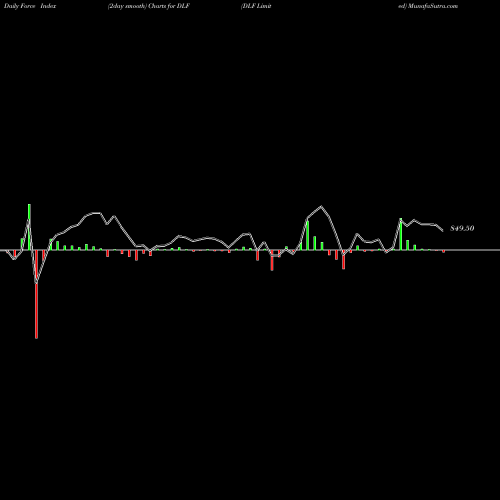Click the 'Daily Force Index' title text
Screen dimensions: 500x500
(30, 6)
